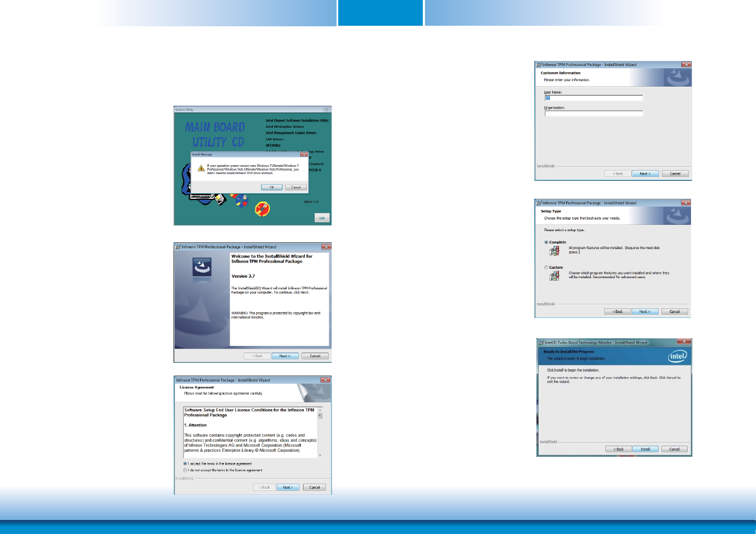Click installer icon in Welcome dialog title bar

click(178, 247)
